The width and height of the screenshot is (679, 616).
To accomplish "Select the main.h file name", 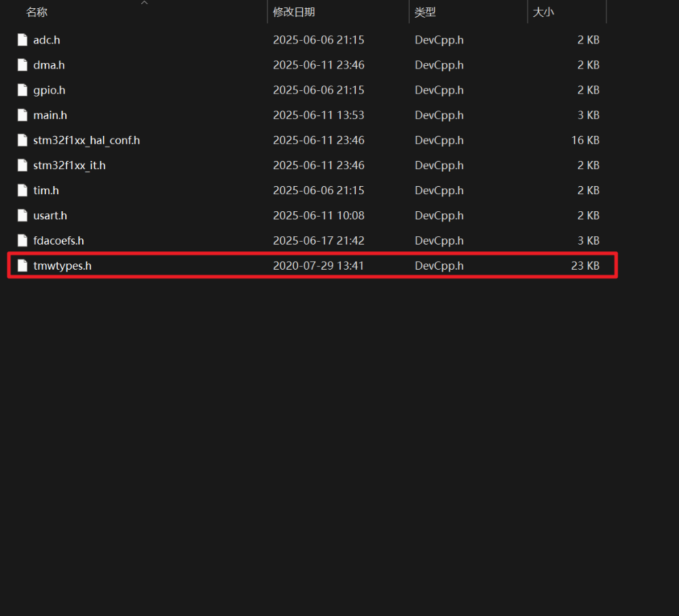I will [50, 115].
